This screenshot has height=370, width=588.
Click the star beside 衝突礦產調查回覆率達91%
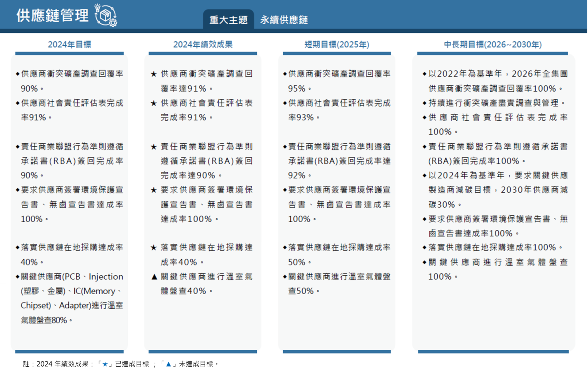pyautogui.click(x=154, y=74)
